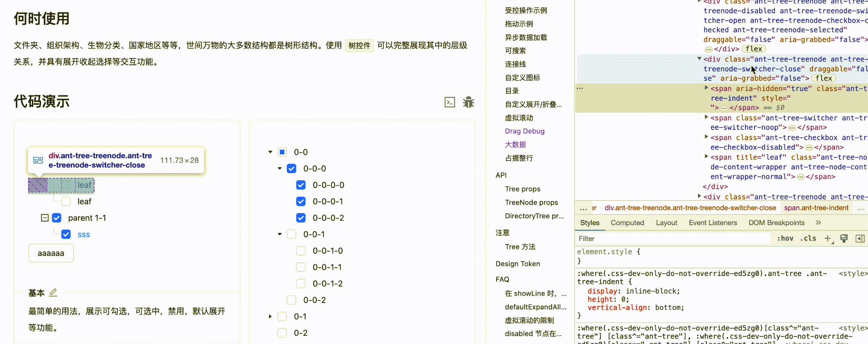868x344 pixels.
Task: Uncheck the 0-0-0-0 checkbox
Action: [x=301, y=185]
